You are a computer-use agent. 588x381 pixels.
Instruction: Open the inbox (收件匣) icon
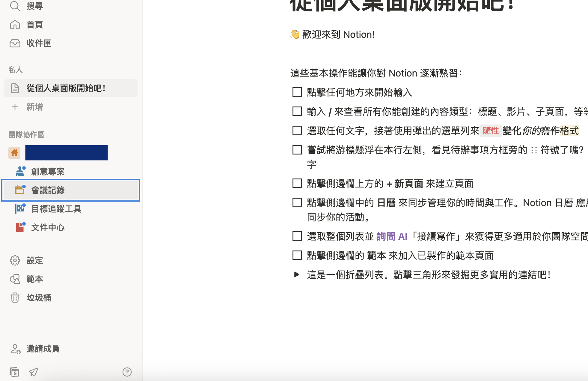point(15,43)
